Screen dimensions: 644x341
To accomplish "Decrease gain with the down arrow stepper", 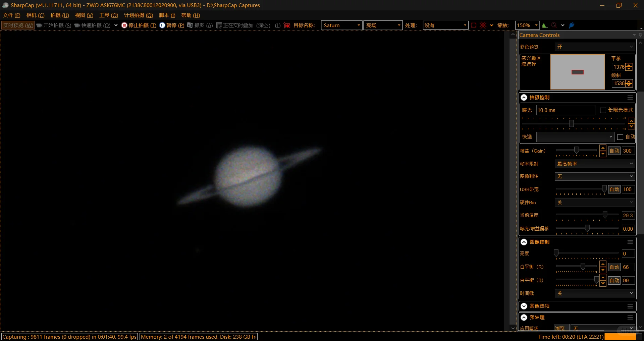I will (x=603, y=154).
